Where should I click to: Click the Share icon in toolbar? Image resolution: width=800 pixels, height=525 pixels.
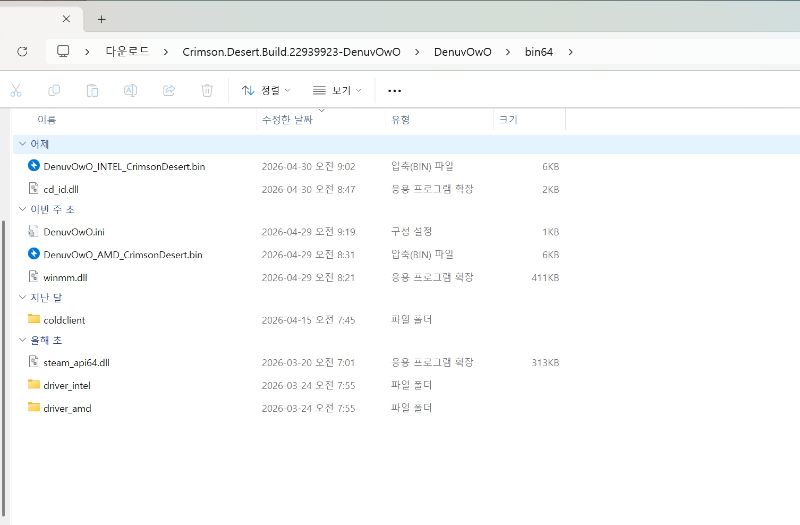coord(169,91)
